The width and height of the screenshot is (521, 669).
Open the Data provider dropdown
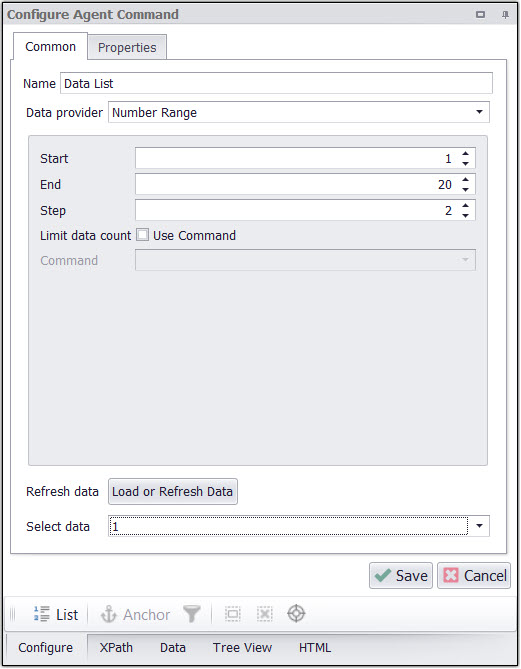(x=480, y=112)
